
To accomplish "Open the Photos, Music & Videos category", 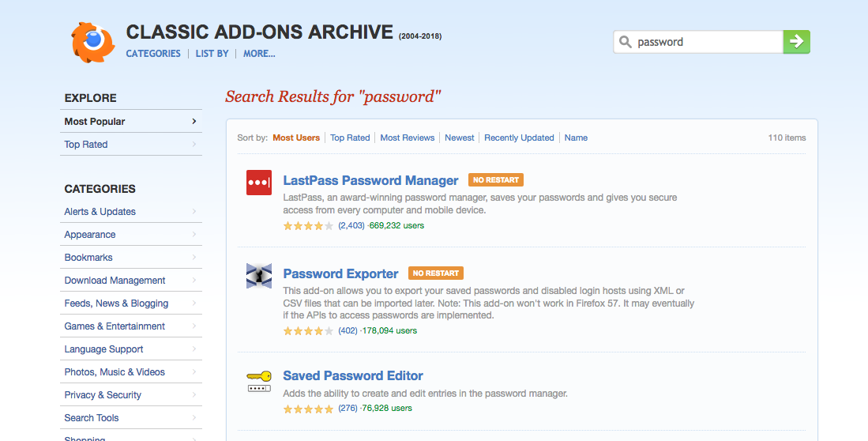I will 115,371.
